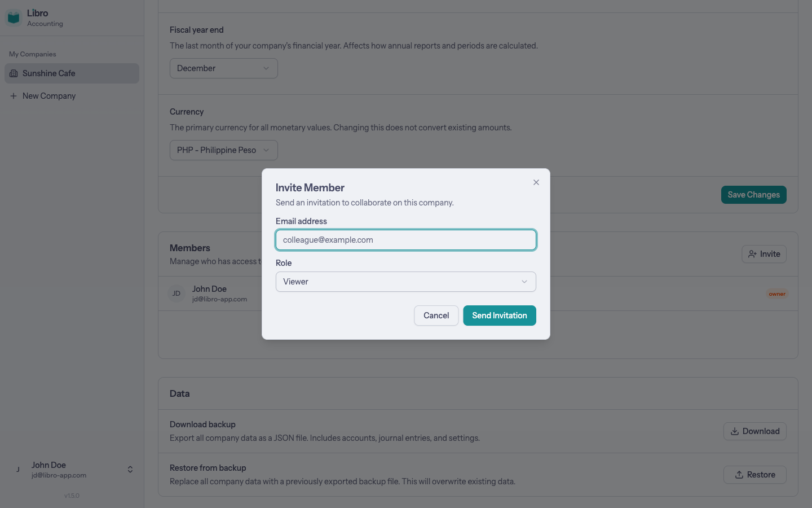Choose New Company in the sidebar
Screen dimensions: 812x508
[x=49, y=96]
